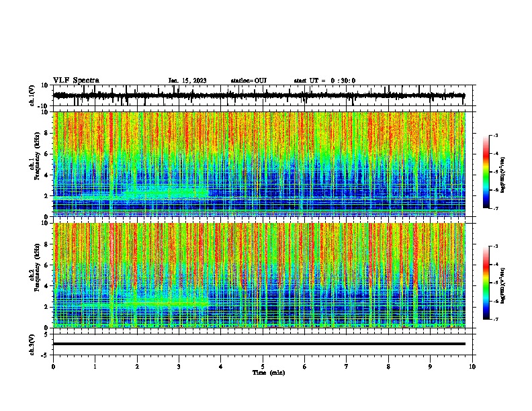Select the "start UT = 0:30:0" text
The width and height of the screenshot is (532, 411).
324,81
